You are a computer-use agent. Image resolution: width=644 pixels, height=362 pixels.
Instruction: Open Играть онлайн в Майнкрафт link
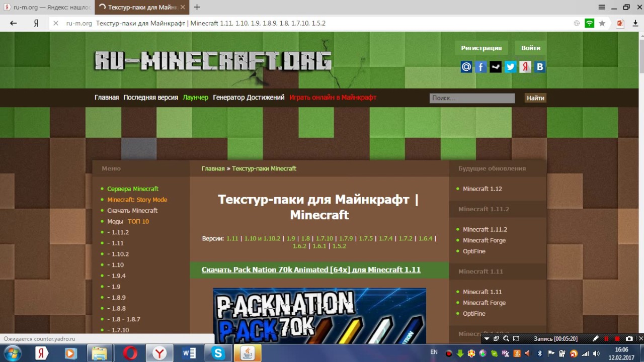(x=333, y=98)
